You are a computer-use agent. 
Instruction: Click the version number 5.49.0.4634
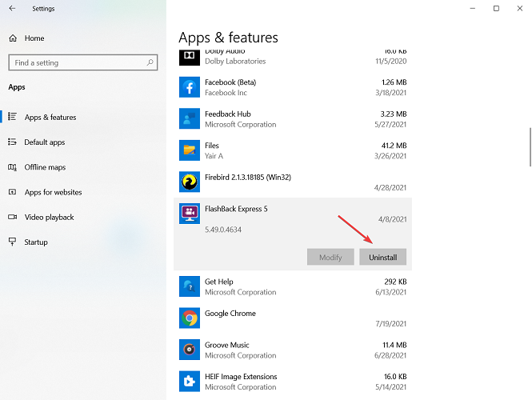(223, 230)
